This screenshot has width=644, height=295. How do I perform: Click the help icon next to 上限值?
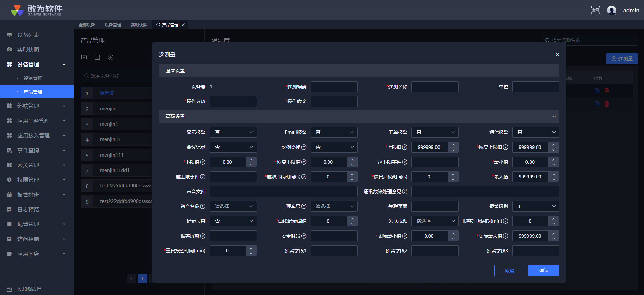tap(405, 147)
